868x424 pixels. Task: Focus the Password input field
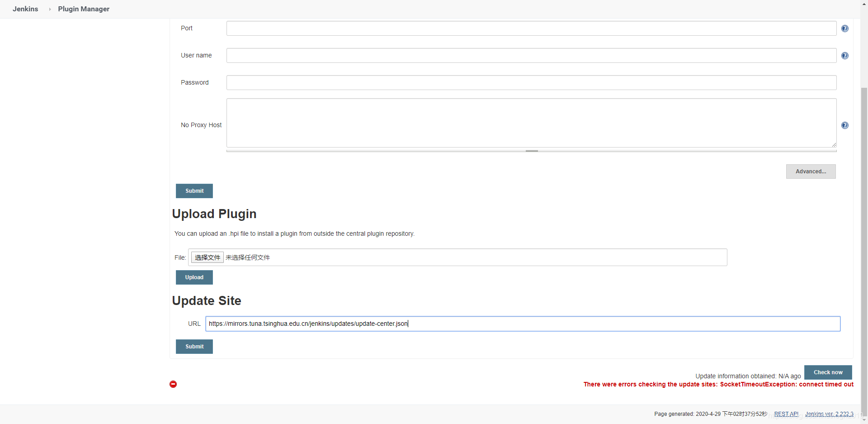click(531, 83)
